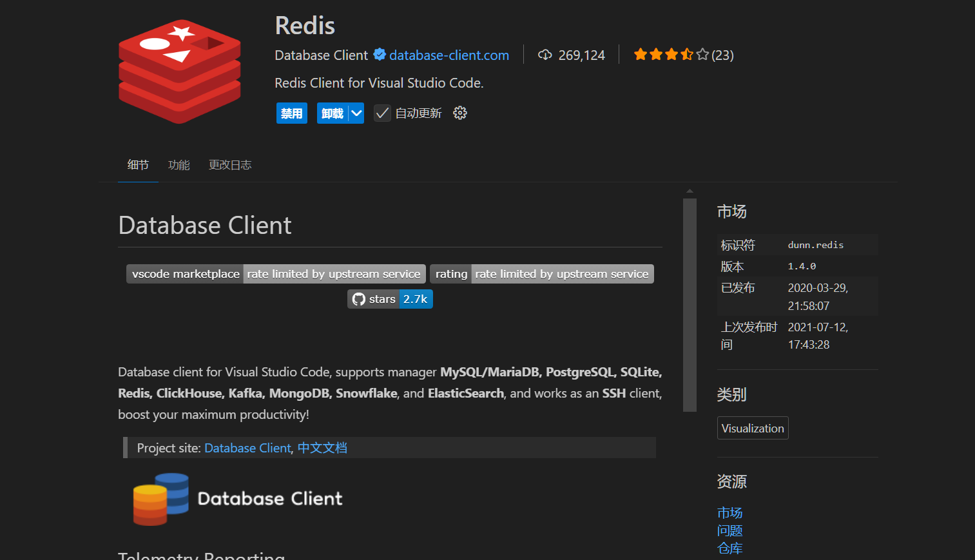
Task: Click the Database Client readme heading
Action: [x=205, y=226]
